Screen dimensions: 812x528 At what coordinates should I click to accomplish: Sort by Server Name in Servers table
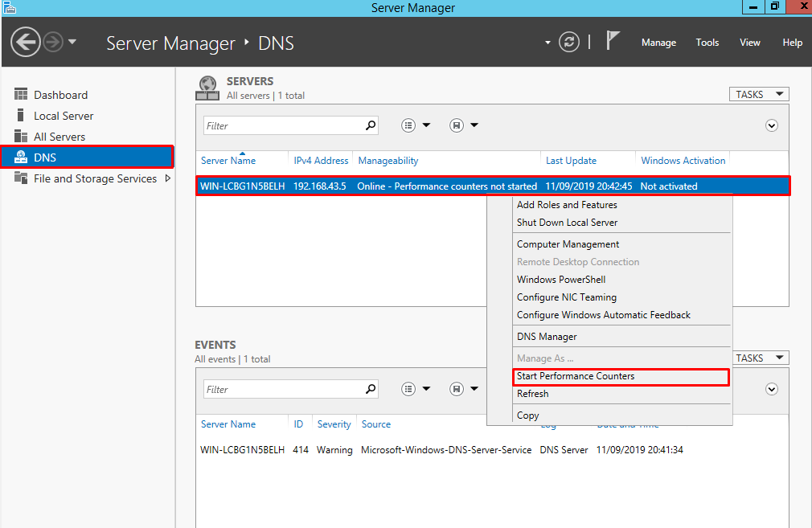(228, 161)
